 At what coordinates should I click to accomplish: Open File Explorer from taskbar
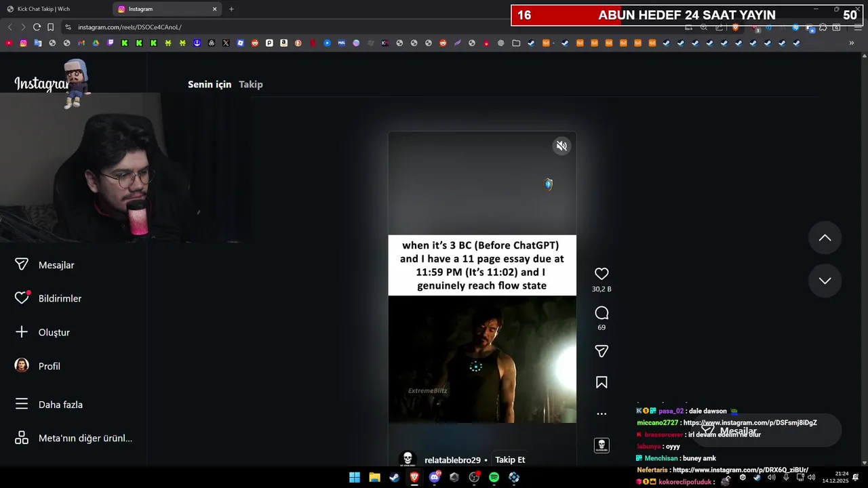point(374,477)
